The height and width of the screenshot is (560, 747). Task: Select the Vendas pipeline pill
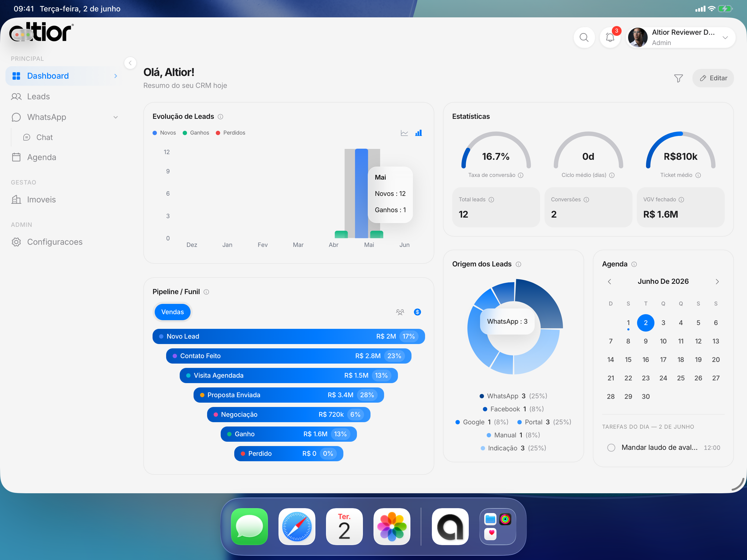coord(173,312)
